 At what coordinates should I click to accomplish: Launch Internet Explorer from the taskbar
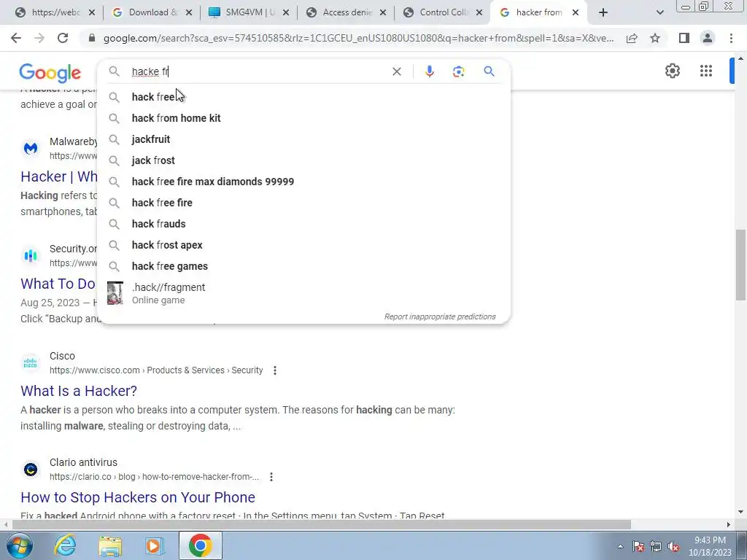[x=65, y=545]
